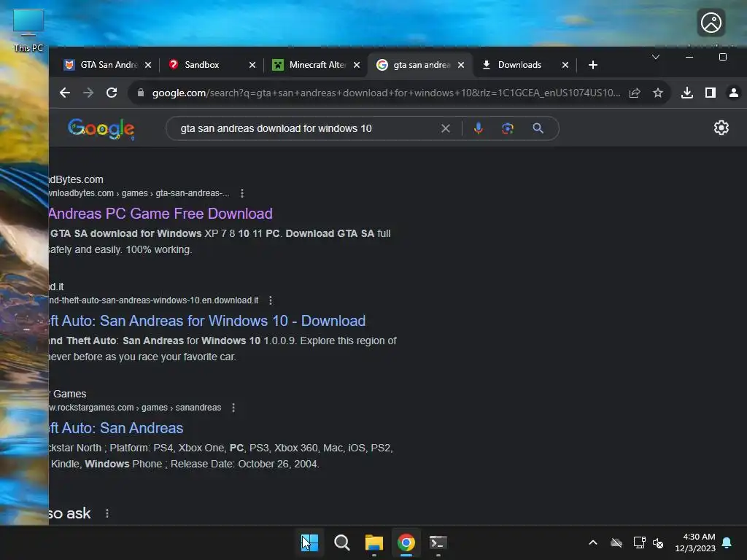This screenshot has width=747, height=560.
Task: Open File Explorer from the taskbar
Action: 374,542
